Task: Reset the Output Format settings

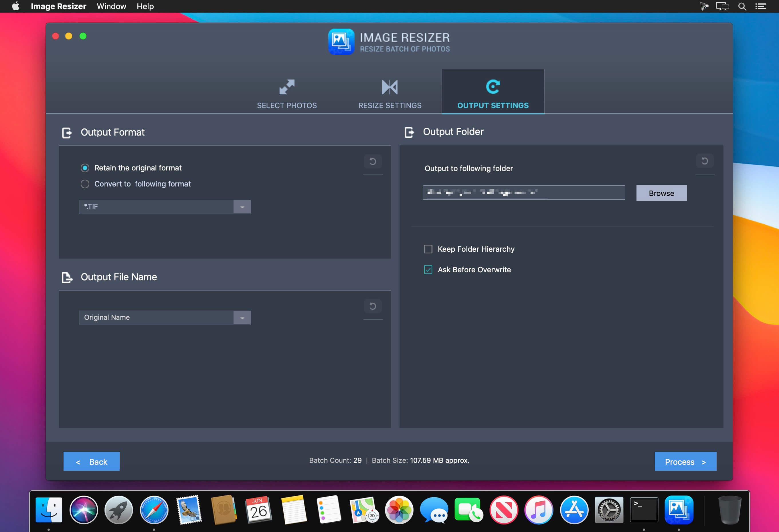Action: point(373,162)
